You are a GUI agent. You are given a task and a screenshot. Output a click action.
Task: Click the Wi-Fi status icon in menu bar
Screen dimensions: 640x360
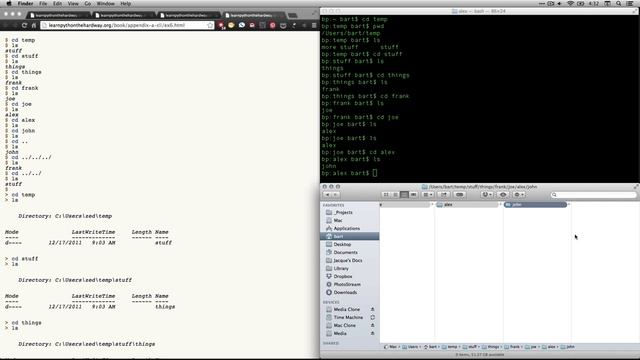(571, 3)
